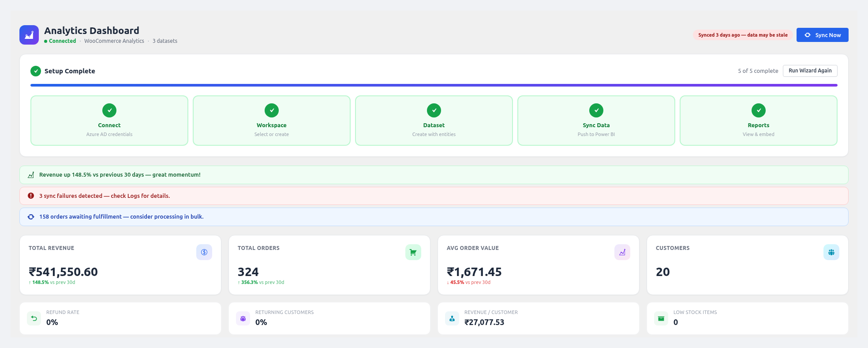
Task: Click the Dataset step checkmark icon
Action: [434, 110]
